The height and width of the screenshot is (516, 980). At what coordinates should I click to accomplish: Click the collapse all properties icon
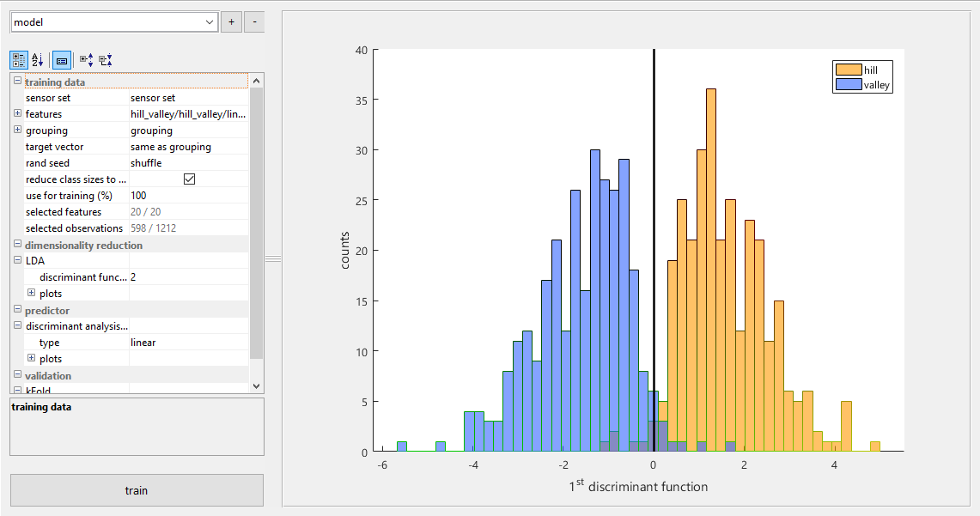pyautogui.click(x=105, y=60)
